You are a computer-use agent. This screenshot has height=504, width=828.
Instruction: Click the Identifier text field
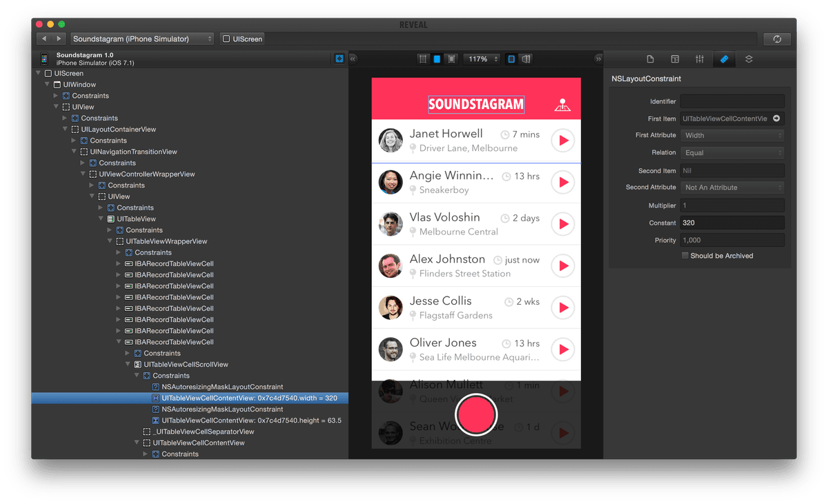pos(732,101)
